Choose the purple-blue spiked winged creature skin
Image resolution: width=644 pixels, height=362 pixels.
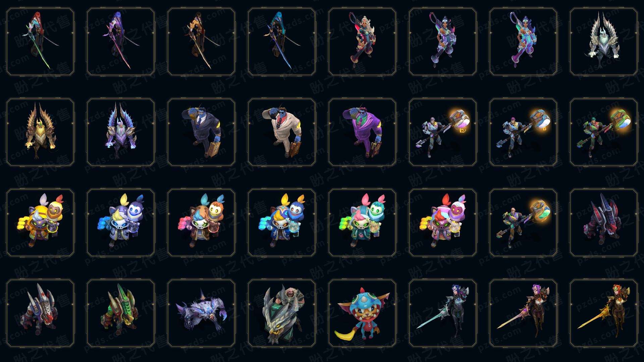point(121,132)
